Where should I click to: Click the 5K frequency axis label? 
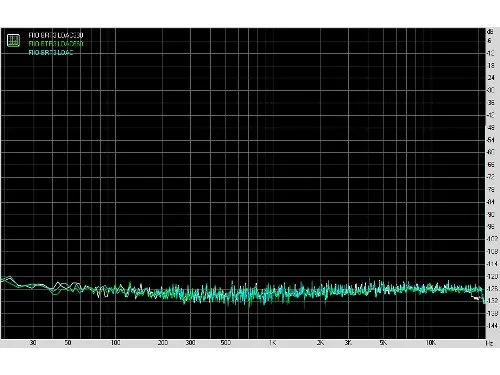tap(383, 343)
